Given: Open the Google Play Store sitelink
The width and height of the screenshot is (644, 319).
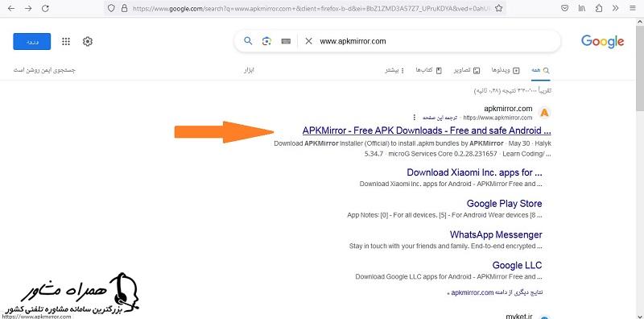Looking at the screenshot, I should coord(505,204).
